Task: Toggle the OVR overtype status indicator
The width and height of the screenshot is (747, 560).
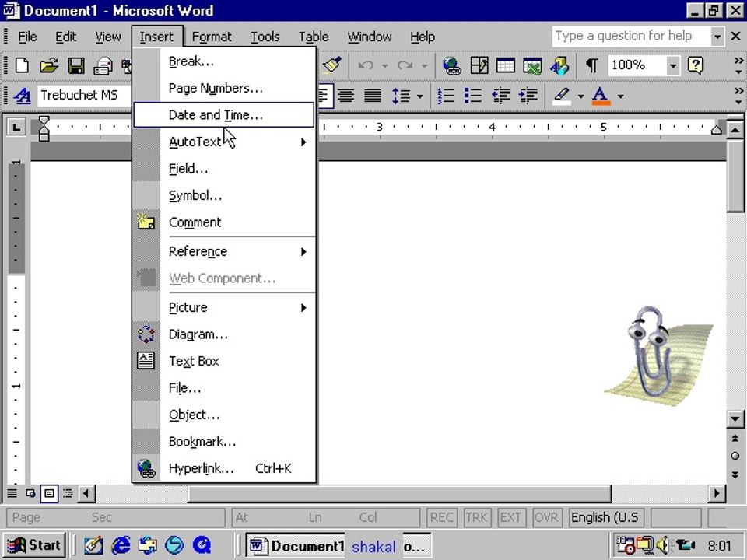Action: pyautogui.click(x=546, y=518)
